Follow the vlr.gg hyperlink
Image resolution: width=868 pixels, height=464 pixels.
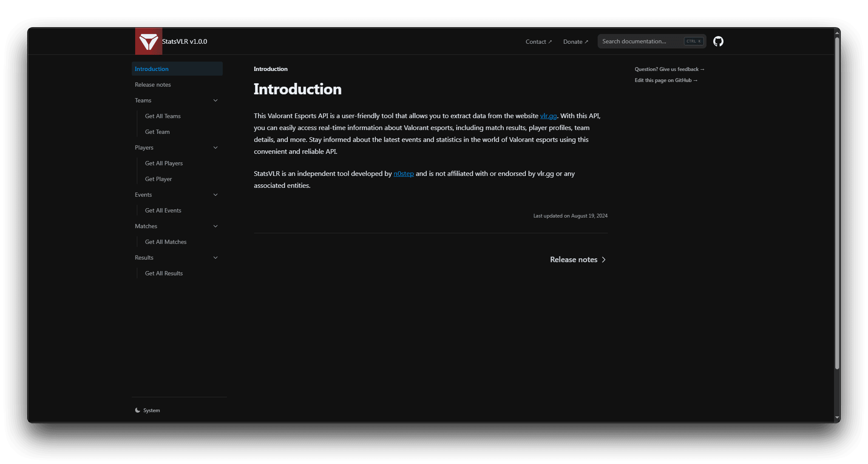[548, 116]
